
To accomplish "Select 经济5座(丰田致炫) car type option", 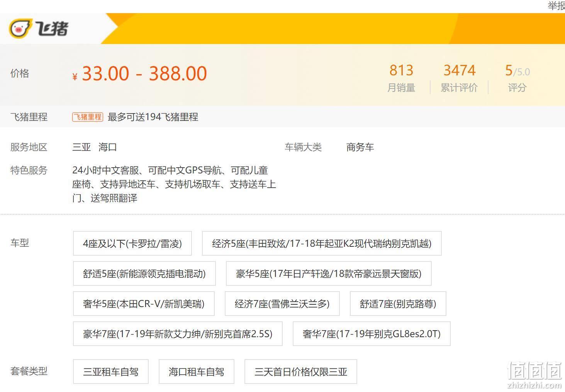I will tap(322, 243).
